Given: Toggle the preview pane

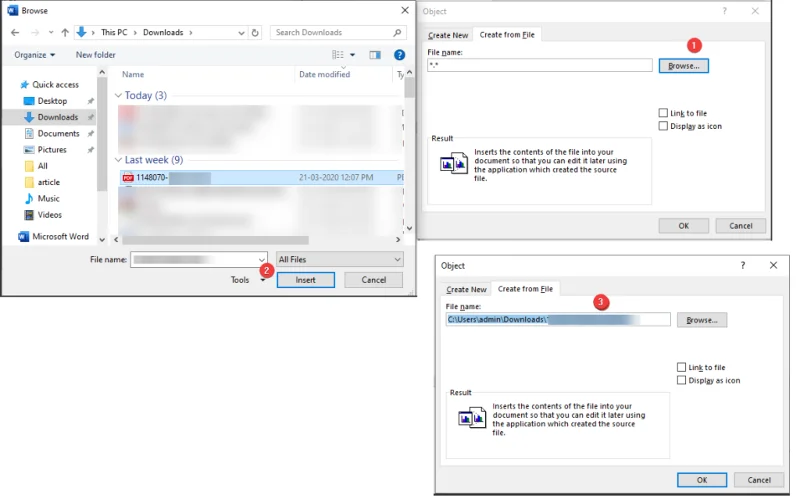Looking at the screenshot, I should point(375,55).
